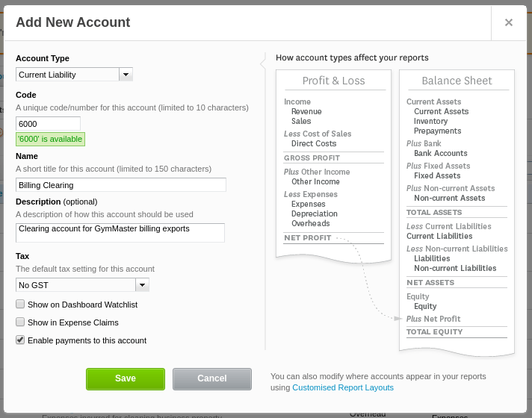The height and width of the screenshot is (418, 532).
Task: Click the Profit & Loss report heading
Action: 333,81
